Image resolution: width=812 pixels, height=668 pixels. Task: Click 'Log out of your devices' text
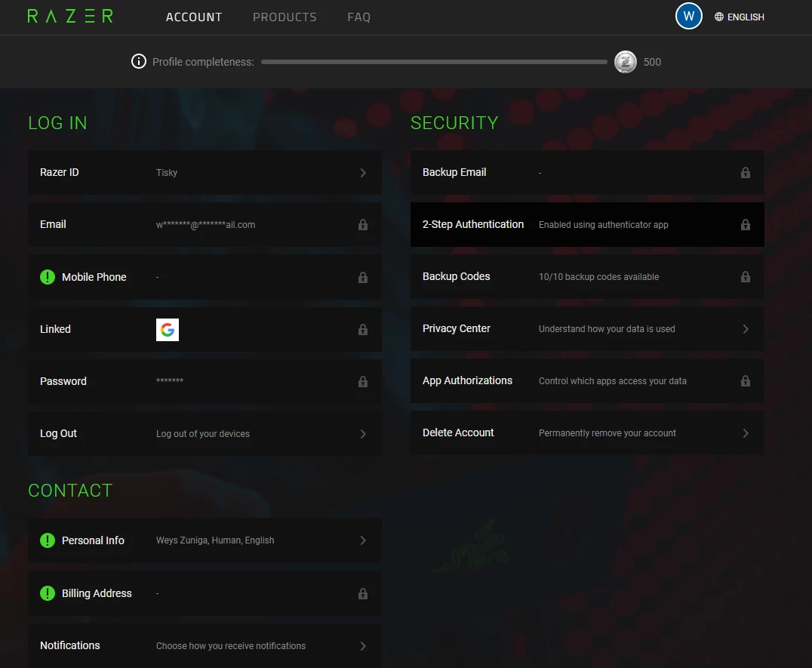pos(203,434)
